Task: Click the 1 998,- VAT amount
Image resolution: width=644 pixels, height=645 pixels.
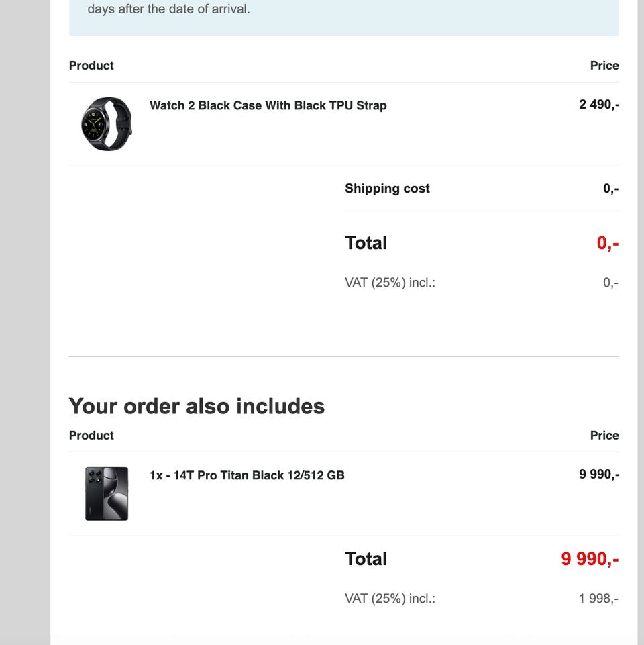Action: (598, 599)
